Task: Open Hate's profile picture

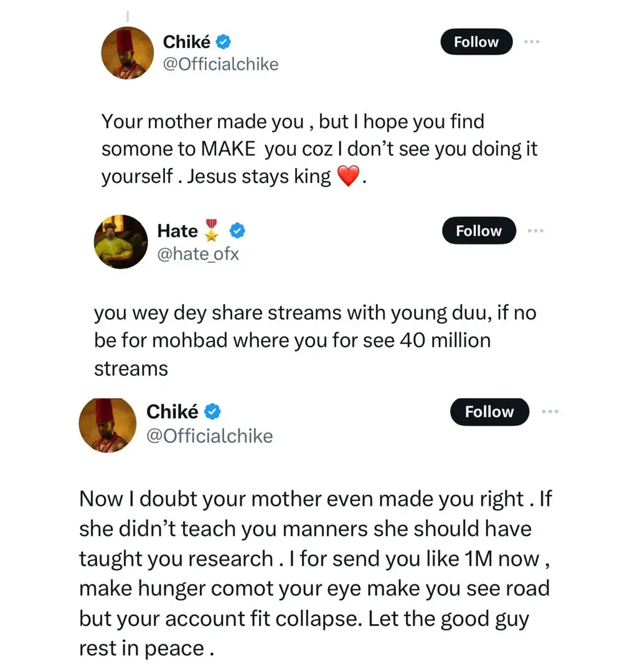Action: (120, 241)
